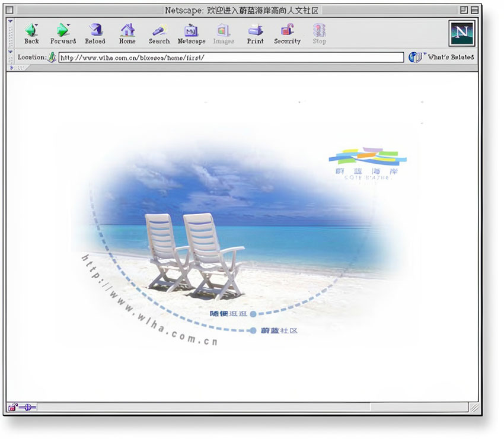Click the lock icon in status bar
The height and width of the screenshot is (439, 504).
click(13, 408)
